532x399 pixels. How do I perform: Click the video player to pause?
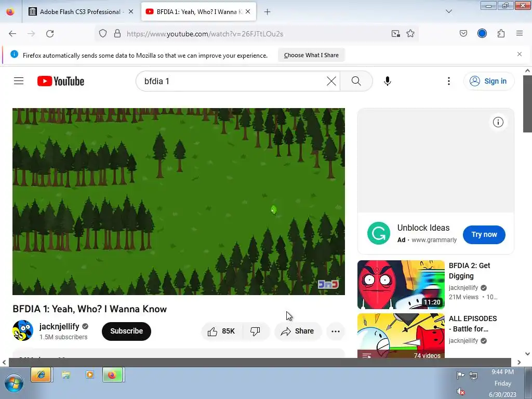click(x=179, y=202)
